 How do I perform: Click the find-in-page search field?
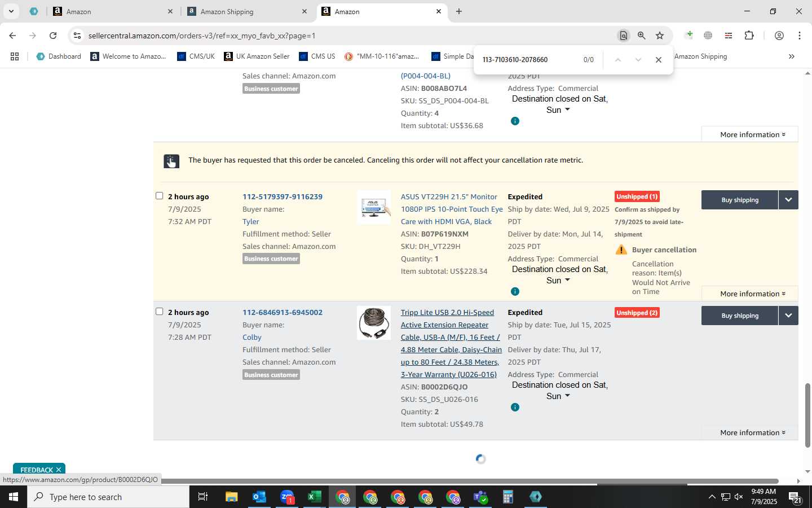(x=527, y=60)
